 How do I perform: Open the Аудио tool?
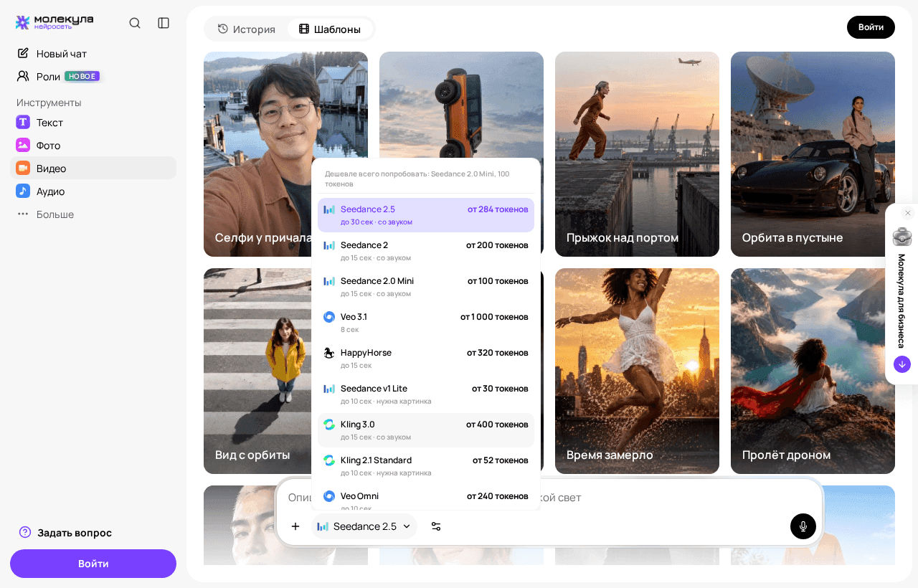point(93,191)
